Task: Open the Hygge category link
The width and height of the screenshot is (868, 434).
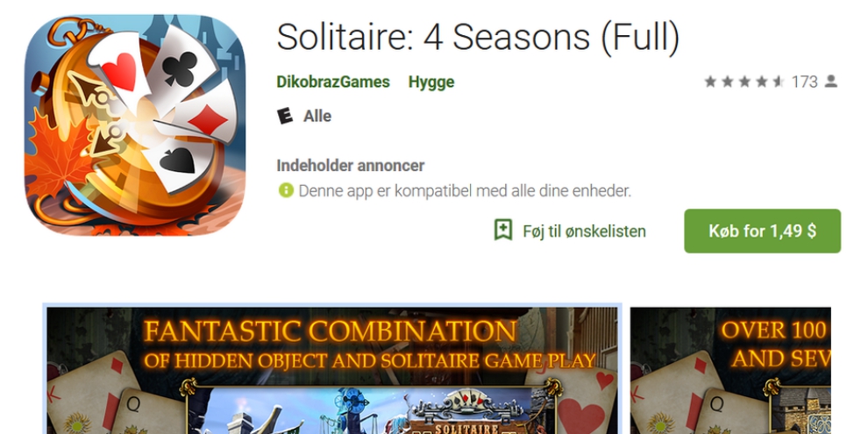Action: click(x=431, y=82)
